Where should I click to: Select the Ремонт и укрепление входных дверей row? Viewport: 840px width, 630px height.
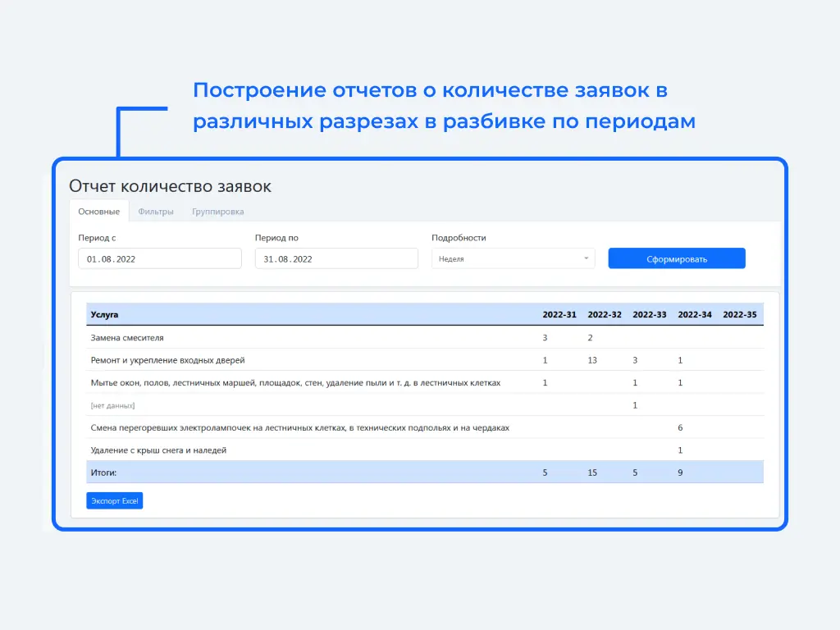167,360
